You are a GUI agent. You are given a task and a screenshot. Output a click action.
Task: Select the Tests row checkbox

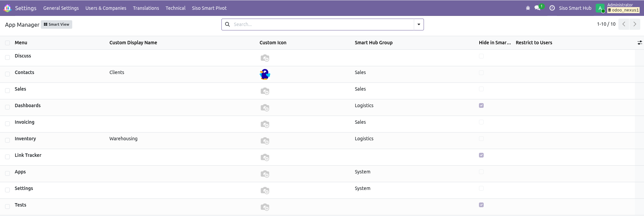coord(7,207)
